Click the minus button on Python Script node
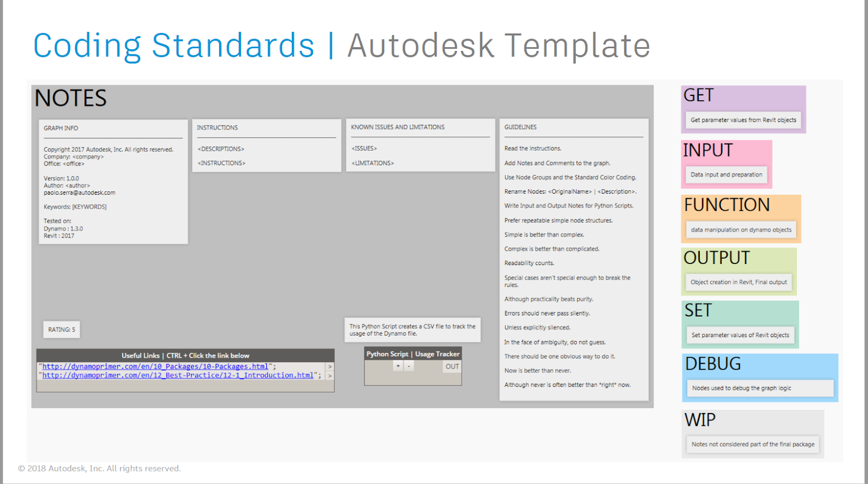This screenshot has width=868, height=484. point(409,366)
